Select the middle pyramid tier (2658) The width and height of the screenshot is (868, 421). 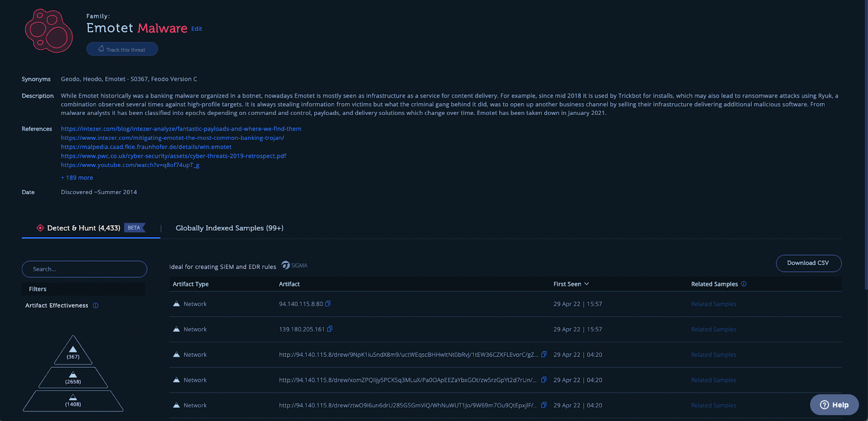73,378
